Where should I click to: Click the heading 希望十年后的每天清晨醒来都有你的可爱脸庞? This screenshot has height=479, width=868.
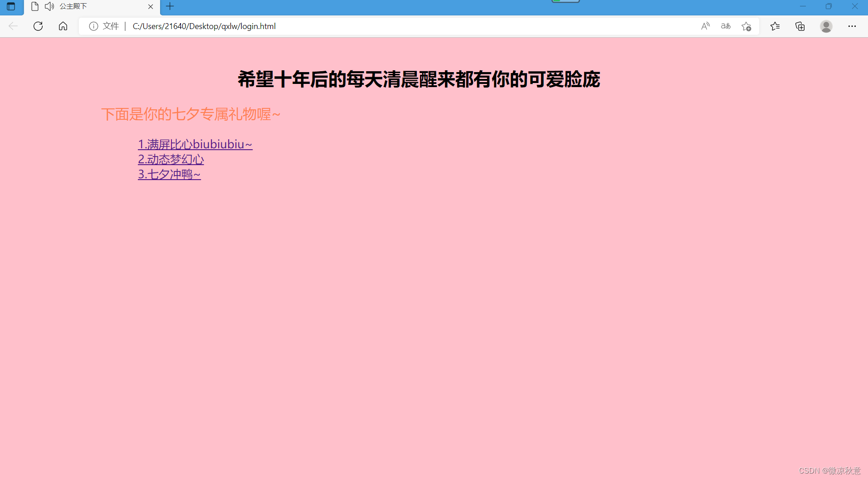point(419,79)
